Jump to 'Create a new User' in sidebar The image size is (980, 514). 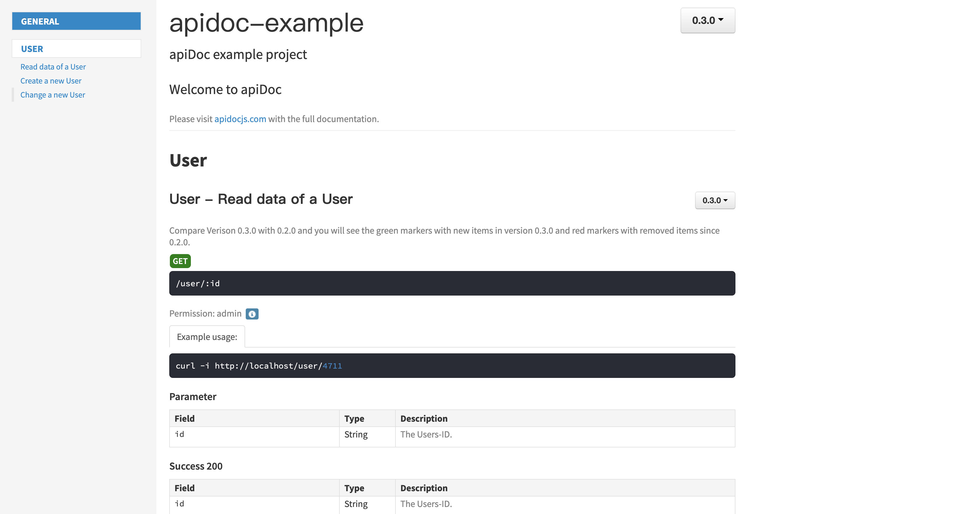(51, 81)
